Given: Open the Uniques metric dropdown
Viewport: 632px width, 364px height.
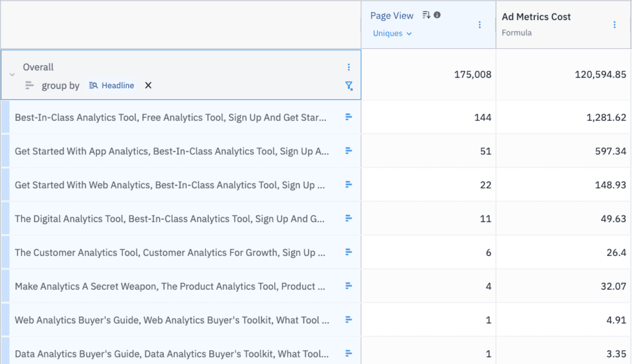Looking at the screenshot, I should coord(392,33).
